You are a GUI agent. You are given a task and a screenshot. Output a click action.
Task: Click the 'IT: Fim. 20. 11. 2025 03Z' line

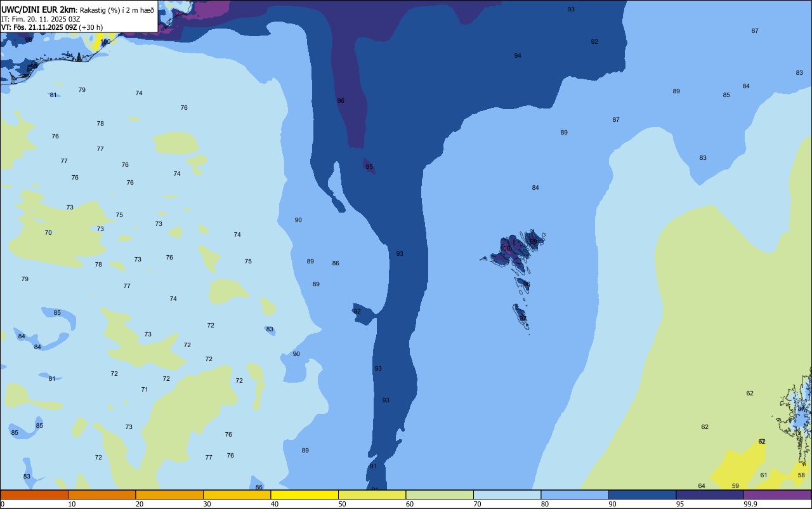click(41, 19)
